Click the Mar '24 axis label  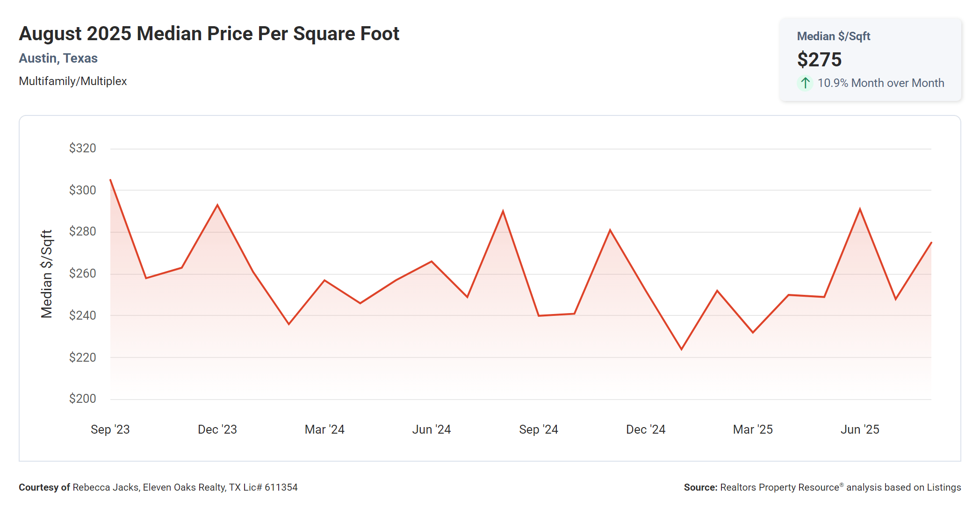coord(324,429)
